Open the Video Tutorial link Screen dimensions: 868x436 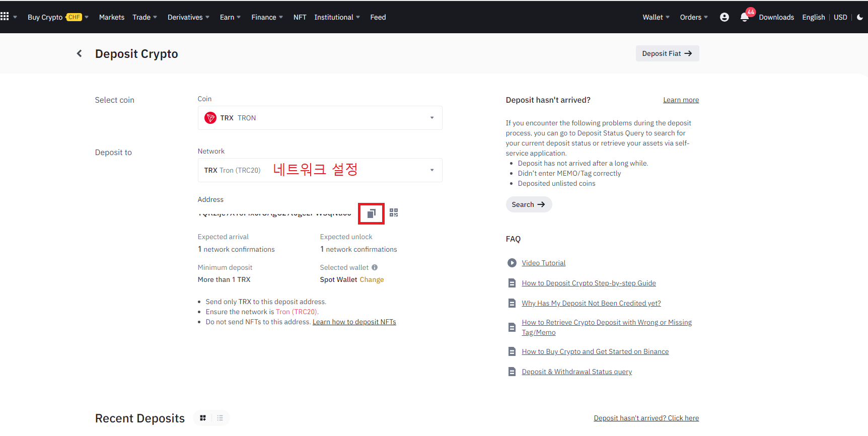[x=544, y=263]
